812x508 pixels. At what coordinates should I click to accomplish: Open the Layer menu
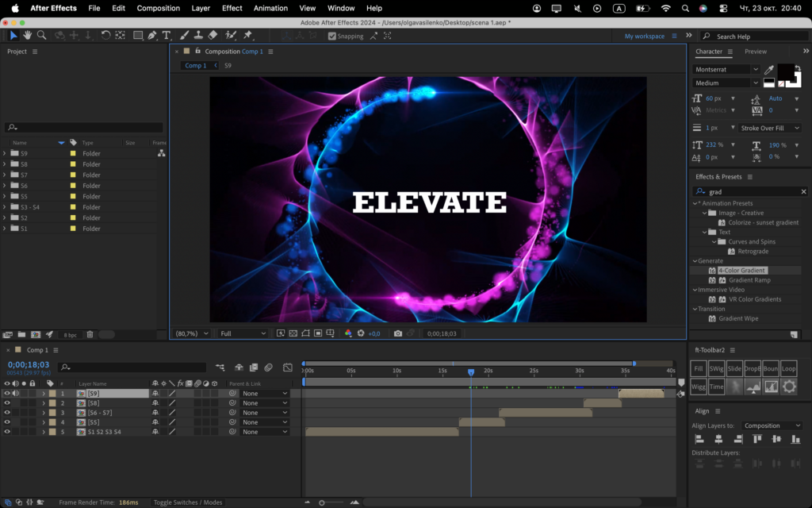coord(201,8)
